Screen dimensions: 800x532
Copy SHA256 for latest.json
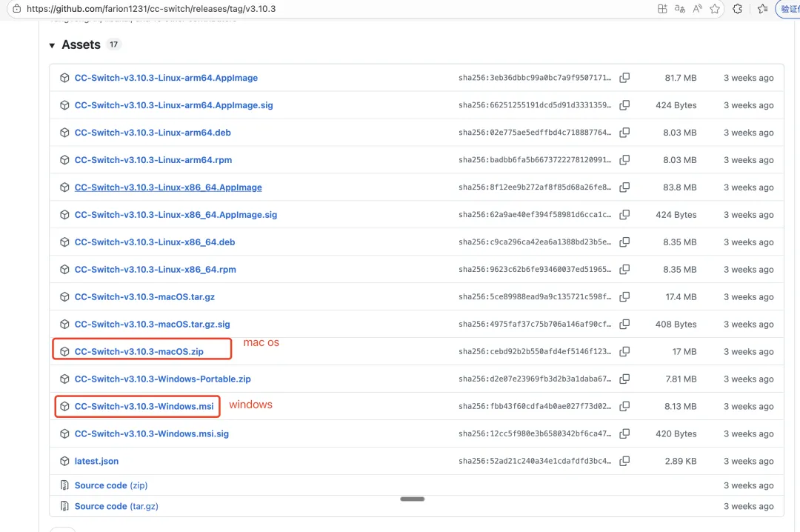click(x=624, y=461)
